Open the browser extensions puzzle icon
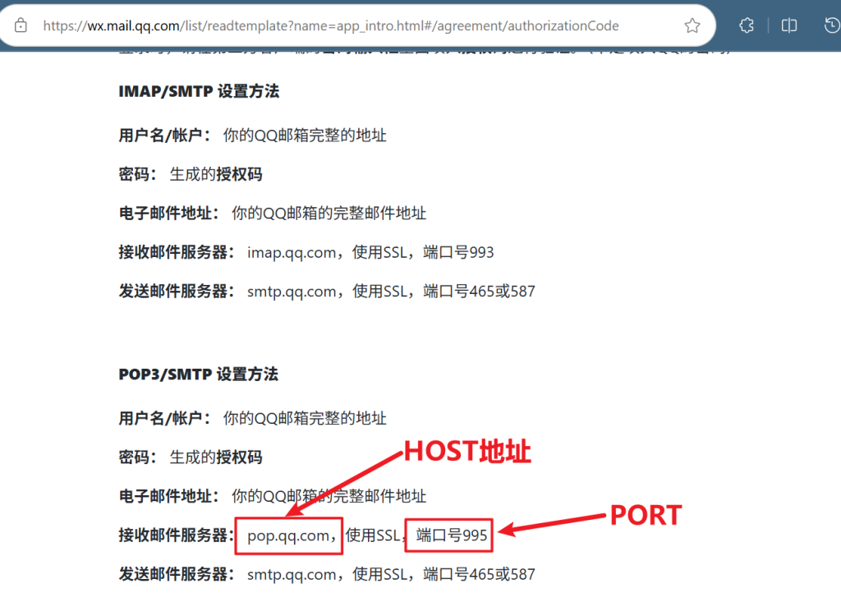 click(x=747, y=25)
